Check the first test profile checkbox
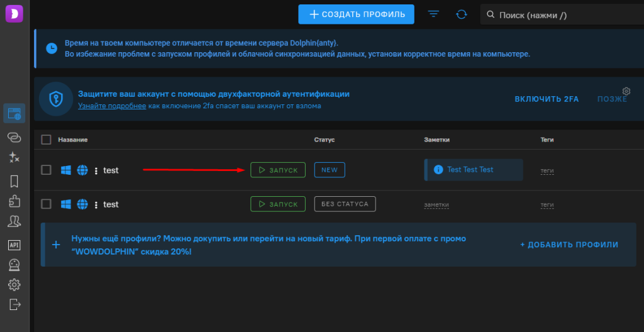This screenshot has width=644, height=332. (46, 170)
